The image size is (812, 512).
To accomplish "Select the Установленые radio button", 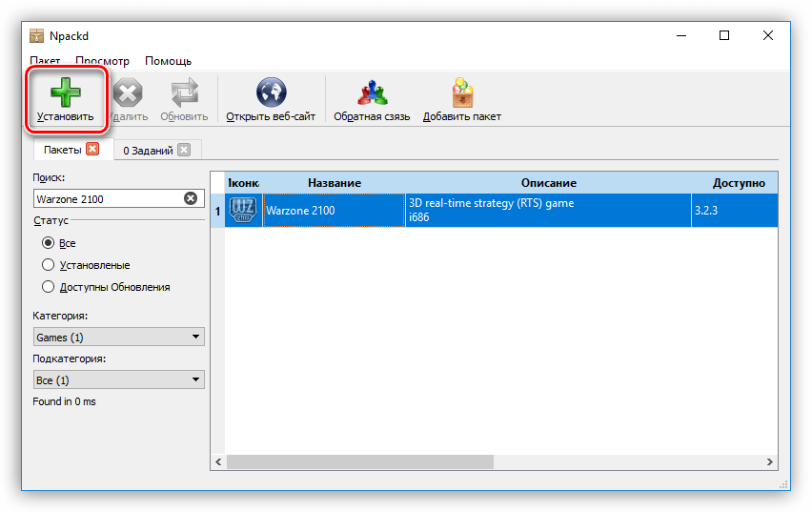I will (x=49, y=265).
